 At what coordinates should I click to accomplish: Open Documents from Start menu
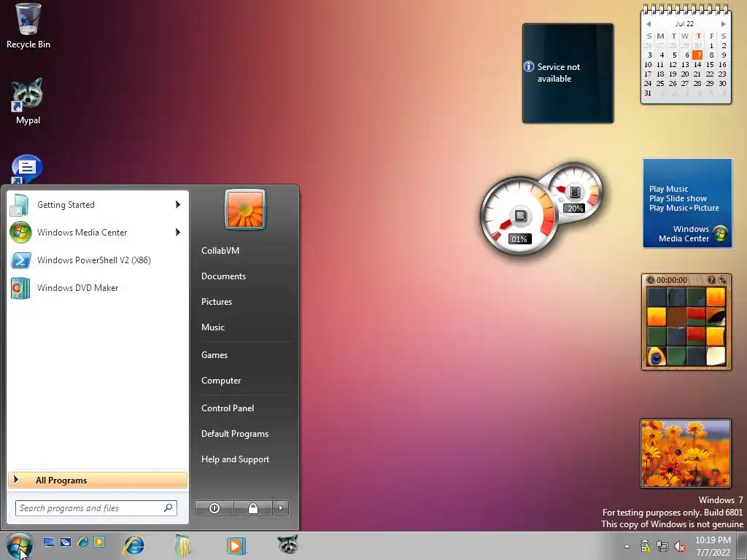click(223, 276)
